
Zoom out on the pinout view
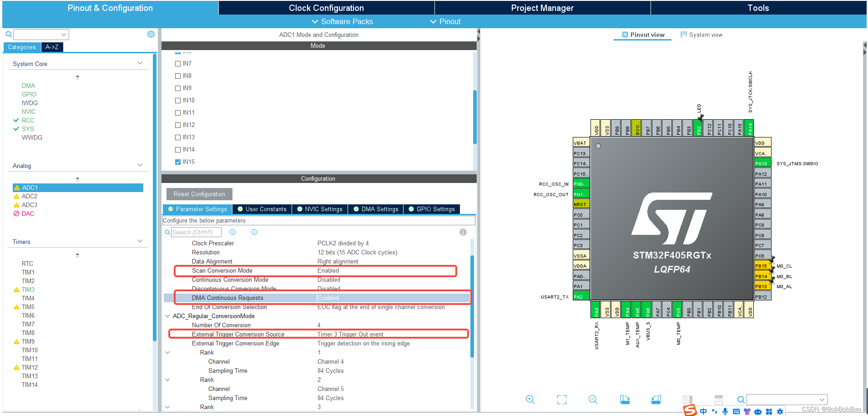(x=593, y=399)
